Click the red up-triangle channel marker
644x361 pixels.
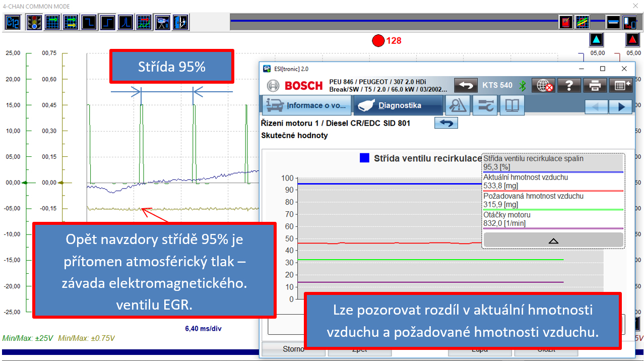click(632, 39)
